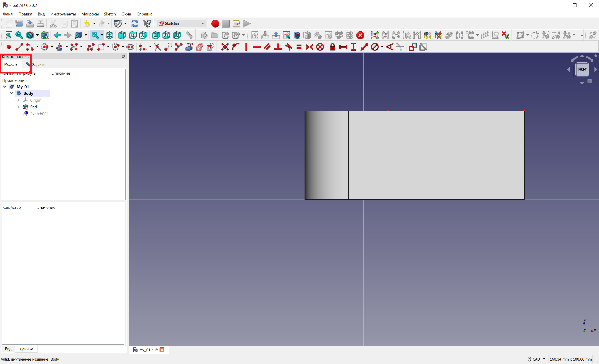This screenshot has height=364, width=599.
Task: Expand the Origin tree node
Action: (18, 100)
